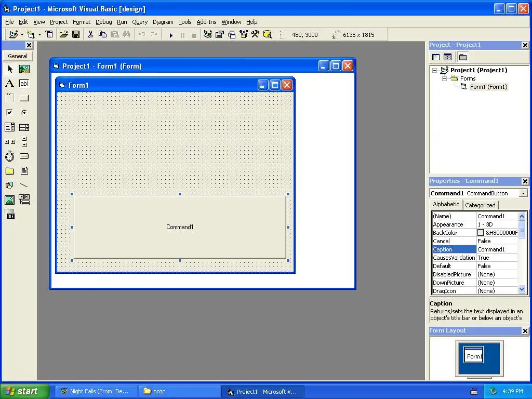Select the CommandButton control in the toolbox
Viewport: 532px width, 399px height.
24,98
